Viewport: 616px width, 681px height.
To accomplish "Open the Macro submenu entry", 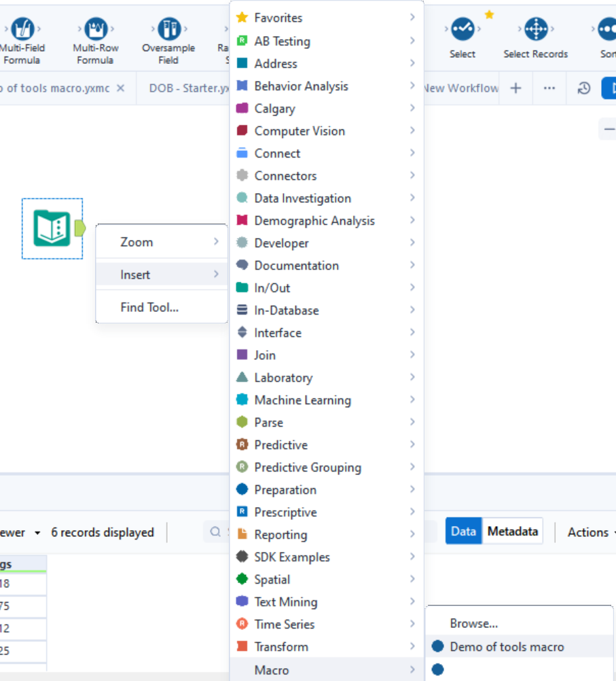I will coord(327,669).
